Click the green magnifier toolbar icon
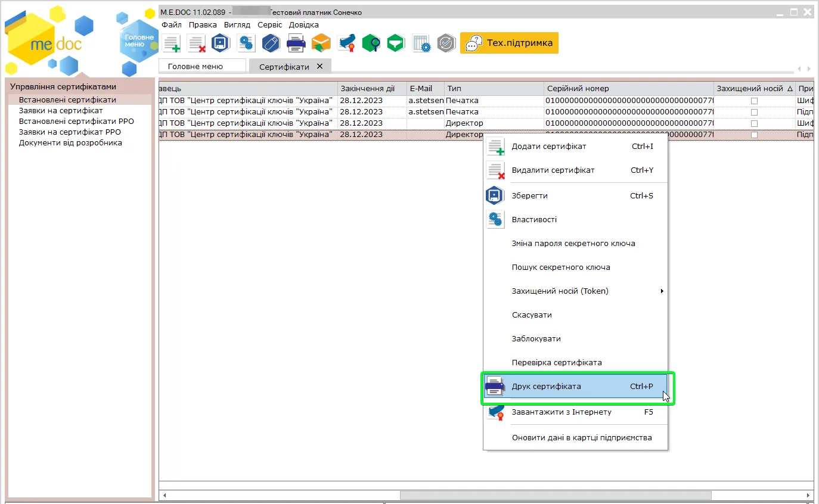 [x=371, y=43]
